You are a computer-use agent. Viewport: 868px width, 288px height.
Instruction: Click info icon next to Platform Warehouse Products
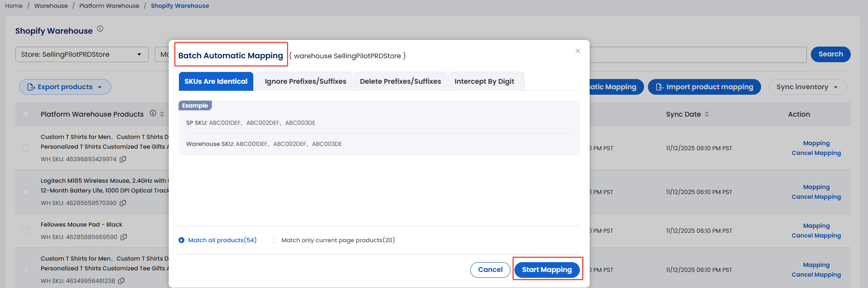(x=153, y=113)
